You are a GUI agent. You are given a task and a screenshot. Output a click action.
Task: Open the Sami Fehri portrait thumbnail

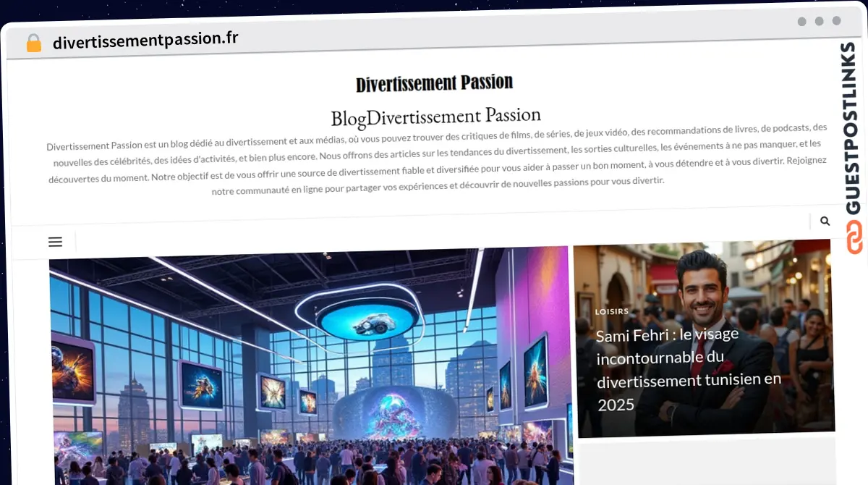tap(704, 339)
